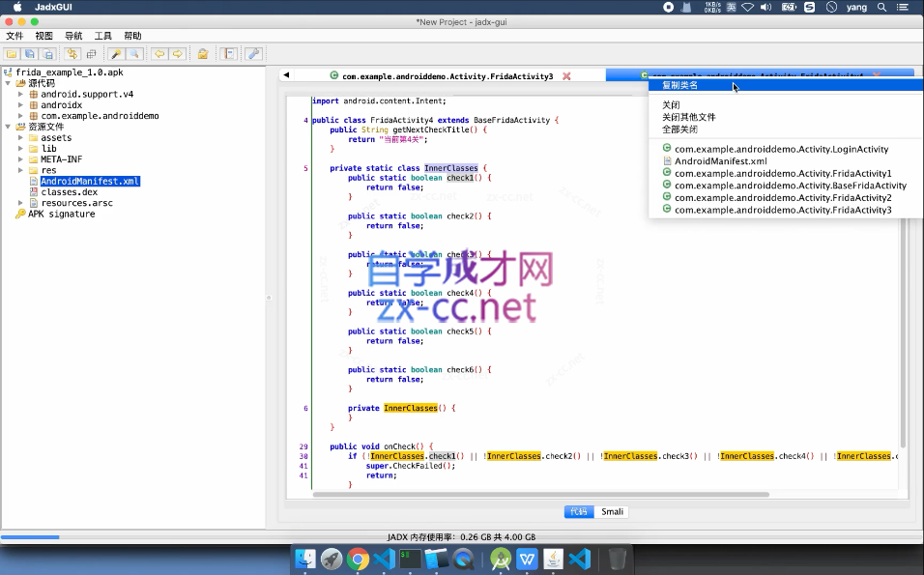Open the 帮助 menu

tap(132, 36)
